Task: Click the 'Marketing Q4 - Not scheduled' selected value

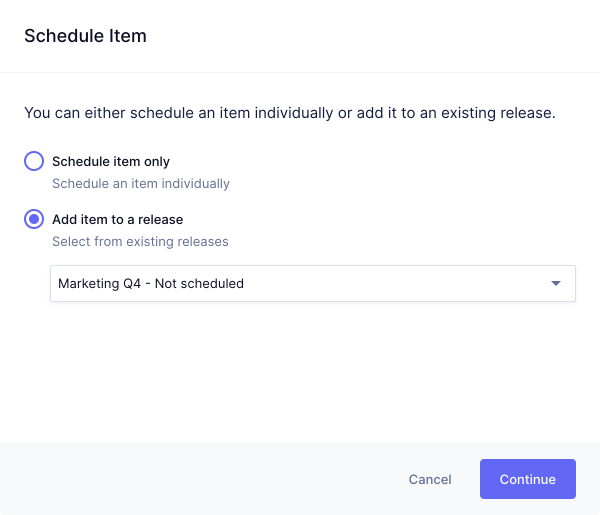Action: click(x=151, y=284)
